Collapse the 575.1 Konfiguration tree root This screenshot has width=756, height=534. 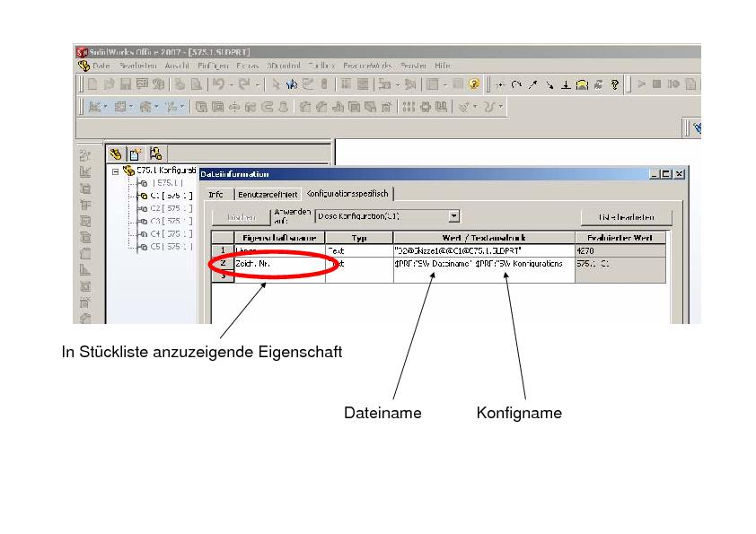click(115, 171)
